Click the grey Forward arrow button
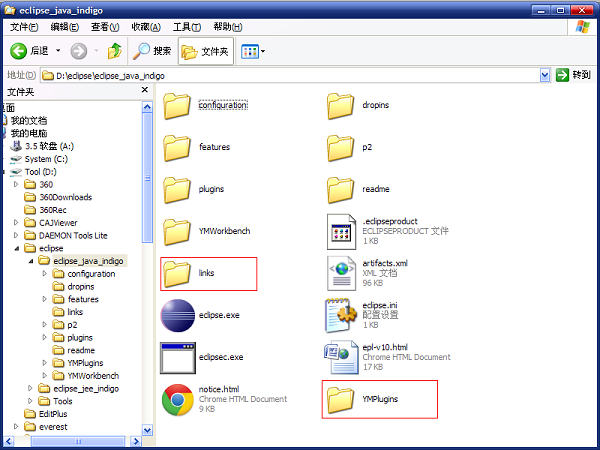600x450 pixels. (78, 51)
